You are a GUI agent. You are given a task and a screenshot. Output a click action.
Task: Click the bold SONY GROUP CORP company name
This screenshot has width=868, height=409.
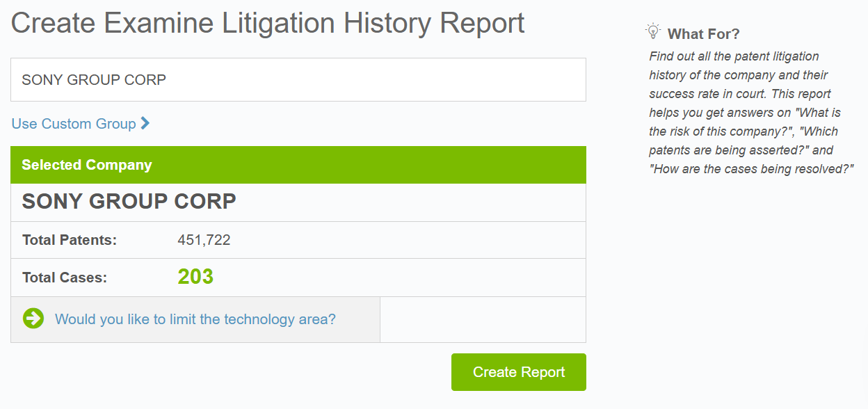(129, 202)
